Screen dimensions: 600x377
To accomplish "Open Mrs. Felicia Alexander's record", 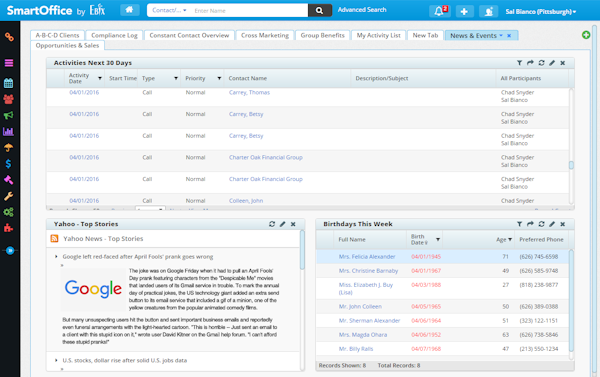I will click(367, 256).
